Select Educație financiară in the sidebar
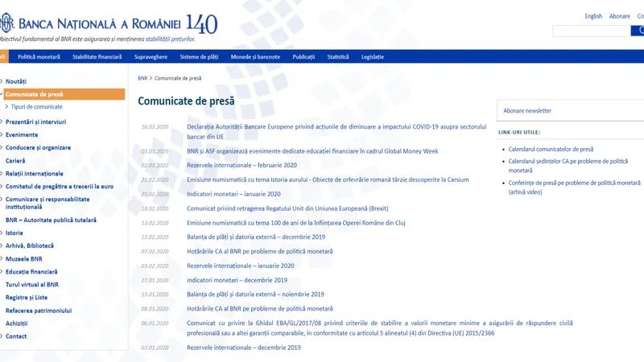This screenshot has width=644, height=362. 31,272
